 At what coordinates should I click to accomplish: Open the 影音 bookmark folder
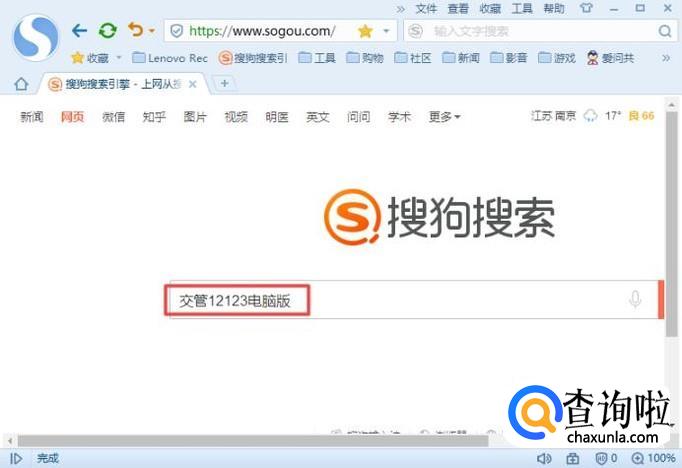click(508, 58)
